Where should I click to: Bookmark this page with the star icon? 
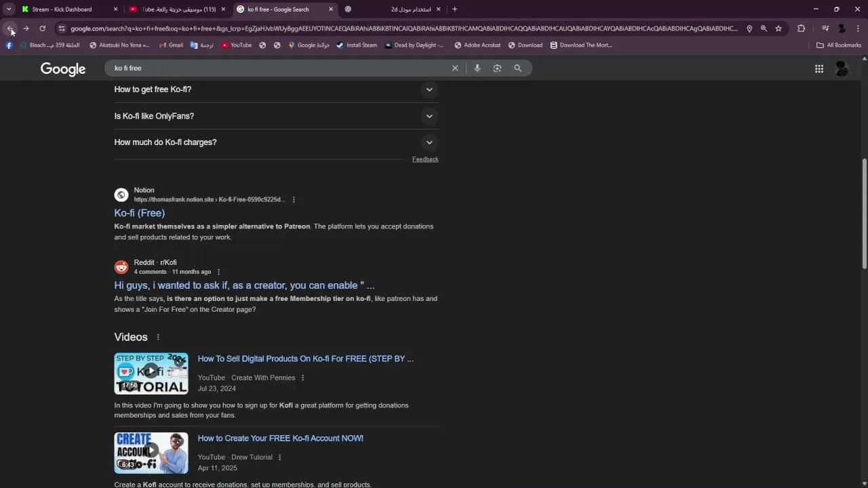778,28
